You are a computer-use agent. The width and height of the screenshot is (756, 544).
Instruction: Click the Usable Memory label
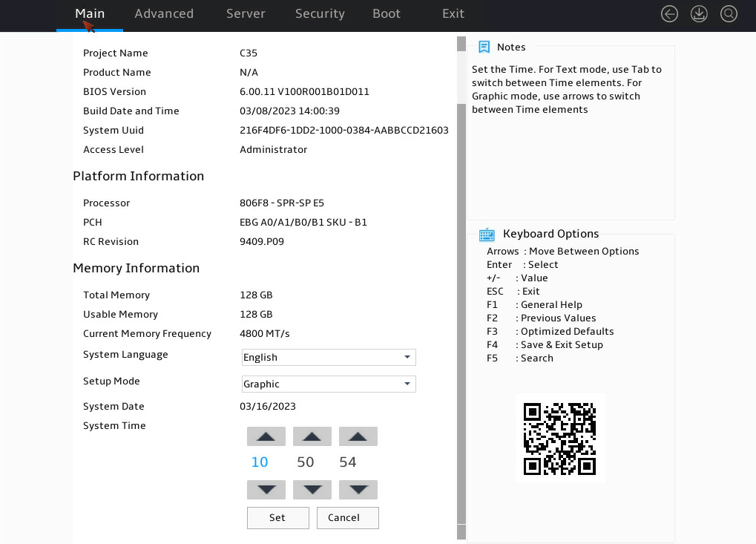click(x=120, y=315)
